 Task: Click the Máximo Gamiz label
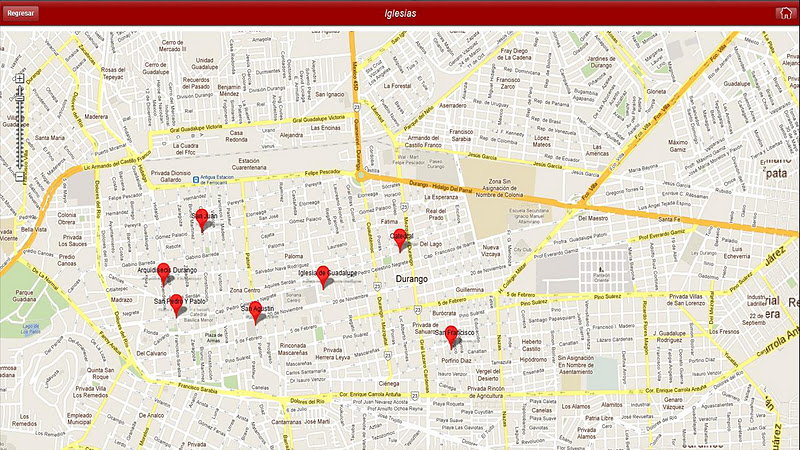[678, 146]
